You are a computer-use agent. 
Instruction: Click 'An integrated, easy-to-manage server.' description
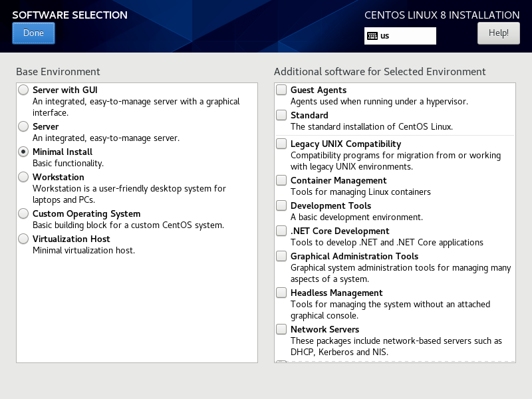click(x=106, y=138)
